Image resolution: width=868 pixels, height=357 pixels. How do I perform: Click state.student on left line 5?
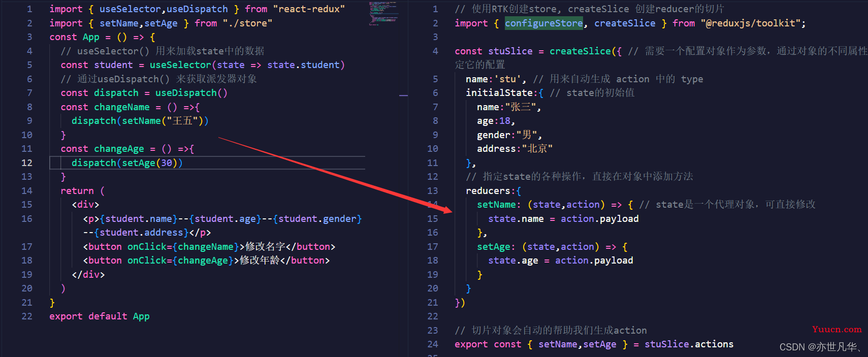coord(303,65)
